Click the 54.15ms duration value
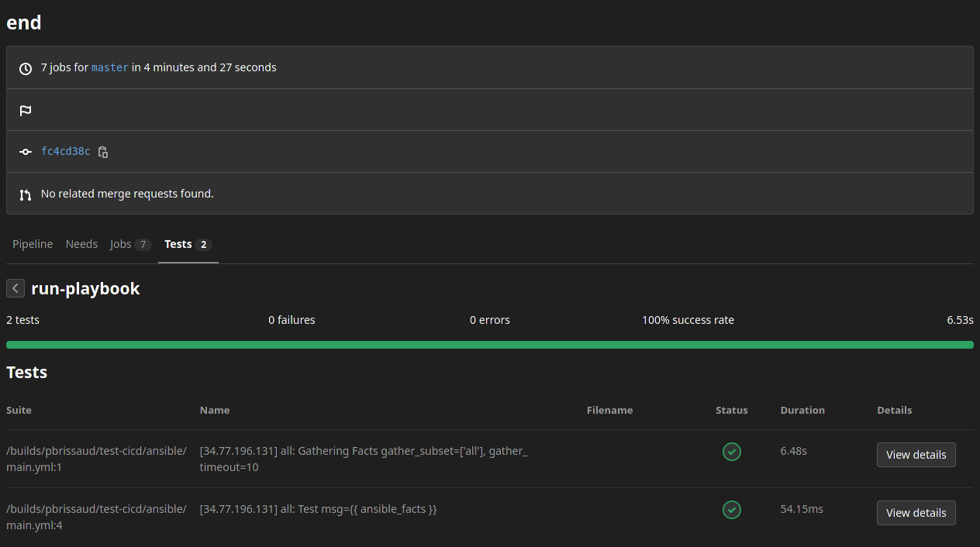Viewport: 980px width, 547px height. tap(802, 508)
